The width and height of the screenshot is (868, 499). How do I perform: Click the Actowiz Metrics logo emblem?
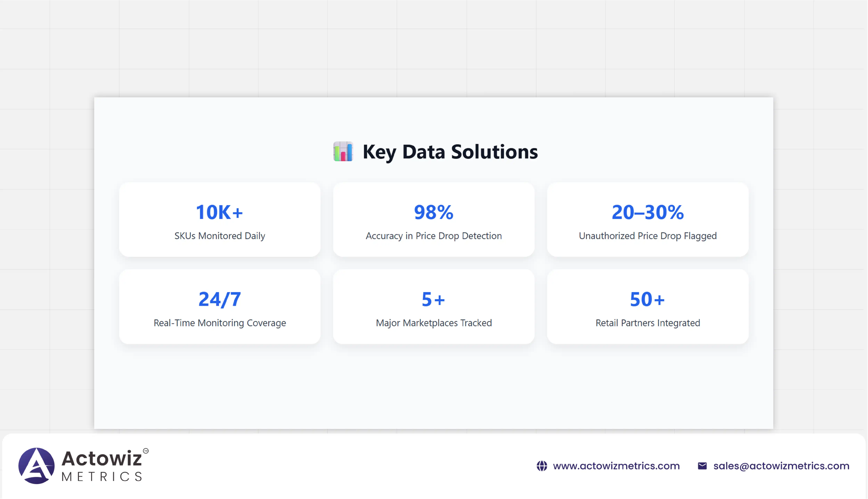(x=36, y=465)
